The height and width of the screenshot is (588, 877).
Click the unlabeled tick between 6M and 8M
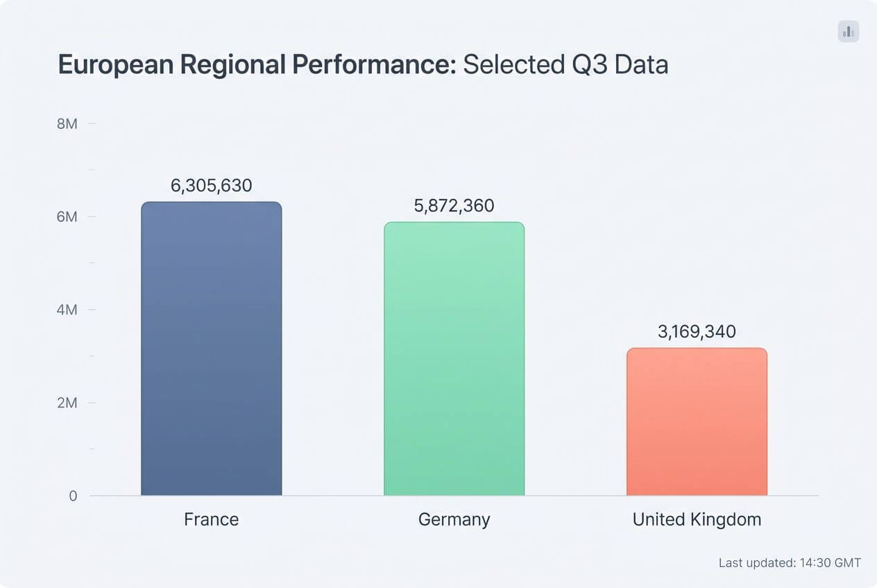(92, 170)
